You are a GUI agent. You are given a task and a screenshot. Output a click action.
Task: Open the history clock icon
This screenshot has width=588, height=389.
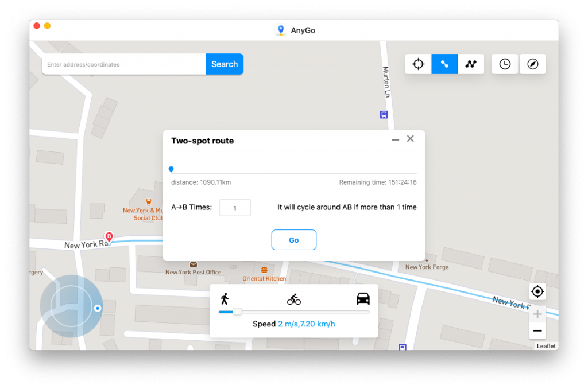(505, 64)
